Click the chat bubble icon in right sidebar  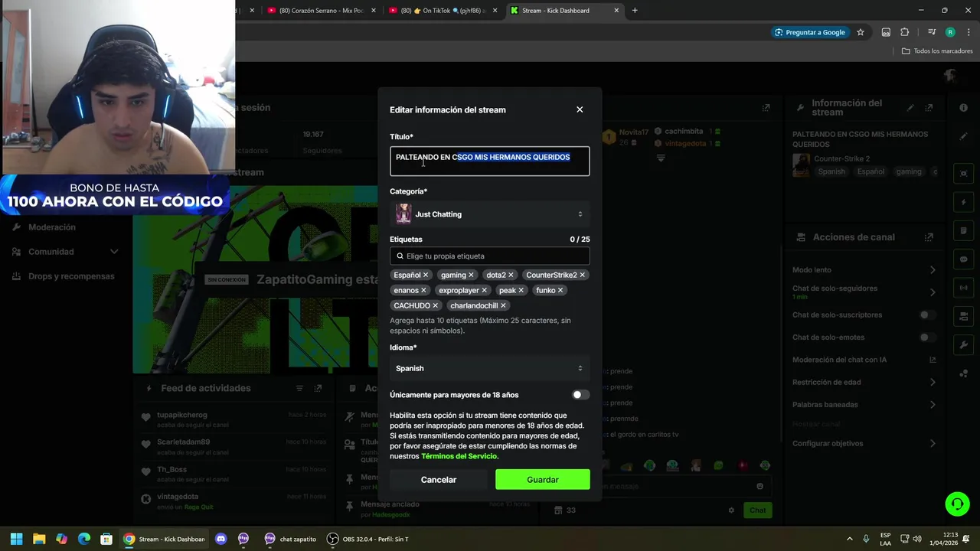click(964, 259)
